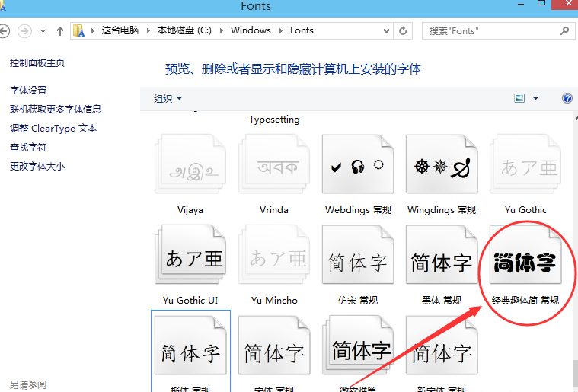Click the refresh button in address bar
This screenshot has width=578, height=392.
[x=401, y=31]
